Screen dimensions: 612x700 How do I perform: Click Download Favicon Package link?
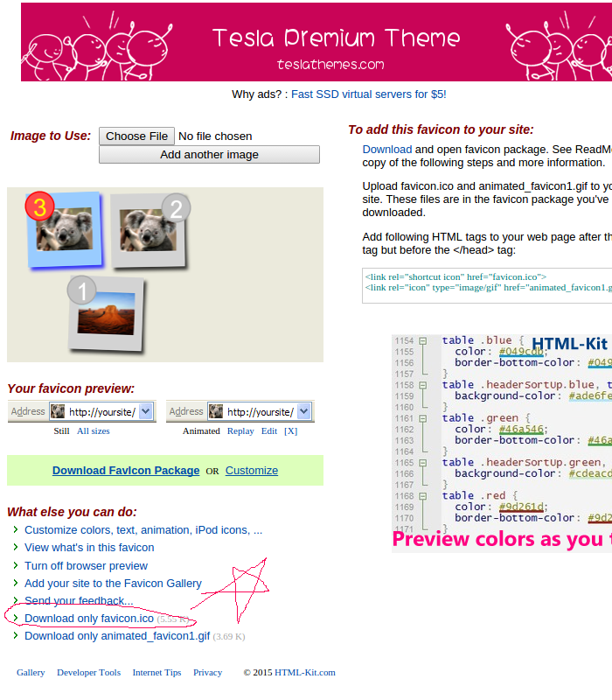pyautogui.click(x=126, y=471)
